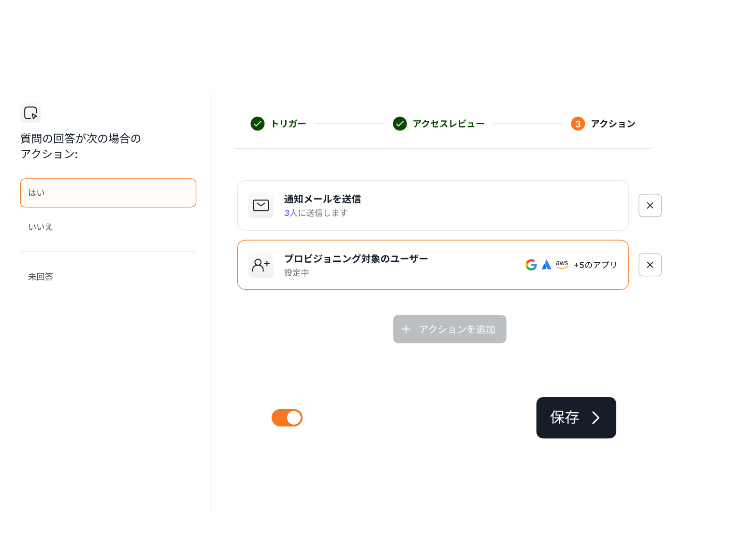The height and width of the screenshot is (541, 756).
Task: Open the 通知メールを送信 action card
Action: pos(433,206)
